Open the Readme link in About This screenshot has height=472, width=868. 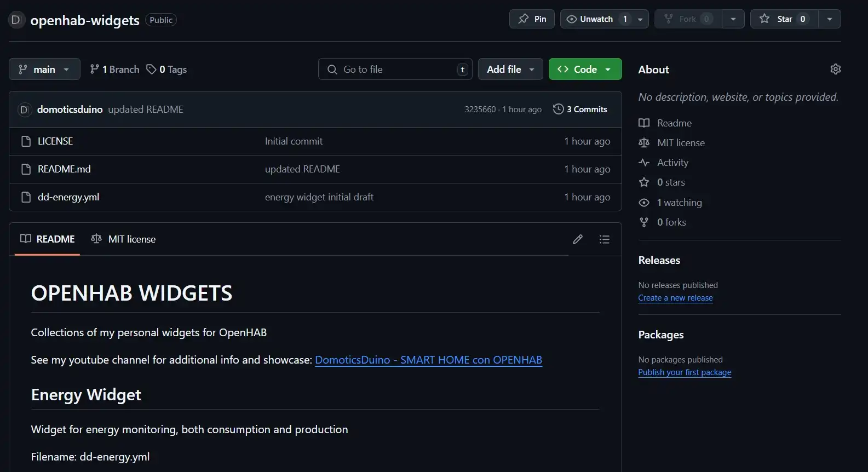(x=674, y=123)
